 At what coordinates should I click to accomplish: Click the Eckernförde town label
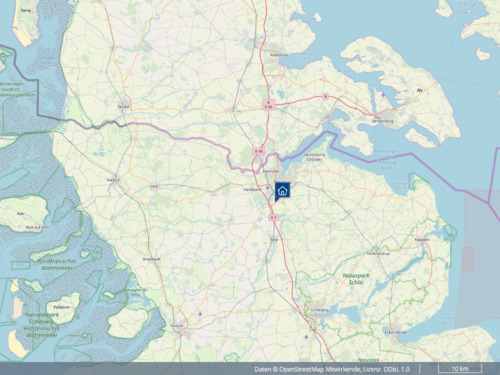tap(396, 332)
